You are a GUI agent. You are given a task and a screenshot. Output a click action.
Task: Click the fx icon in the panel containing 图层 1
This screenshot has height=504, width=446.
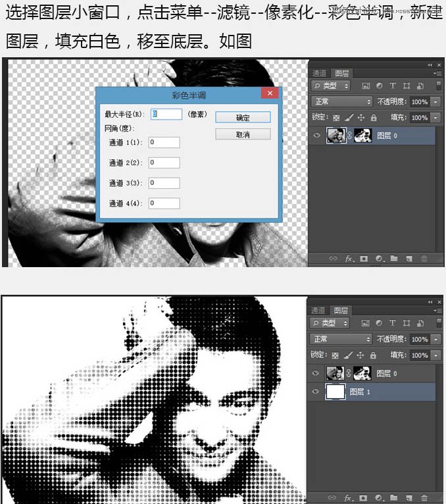pyautogui.click(x=349, y=498)
